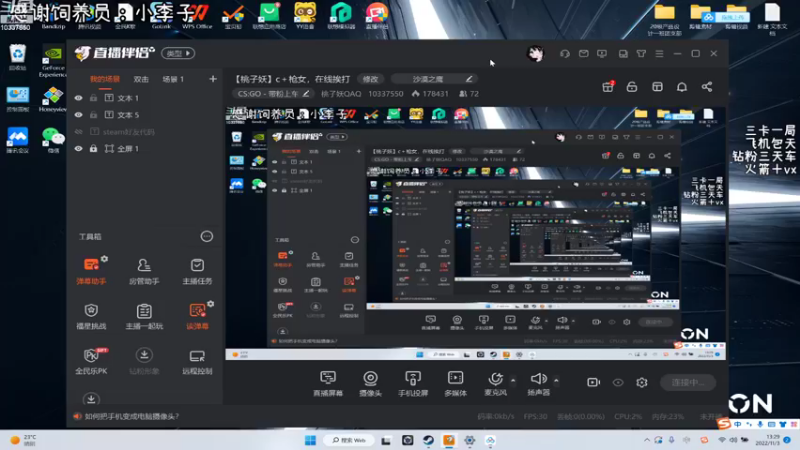Toggle the lock on 文本 1
Screen dimensions: 800x450
pyautogui.click(x=93, y=98)
